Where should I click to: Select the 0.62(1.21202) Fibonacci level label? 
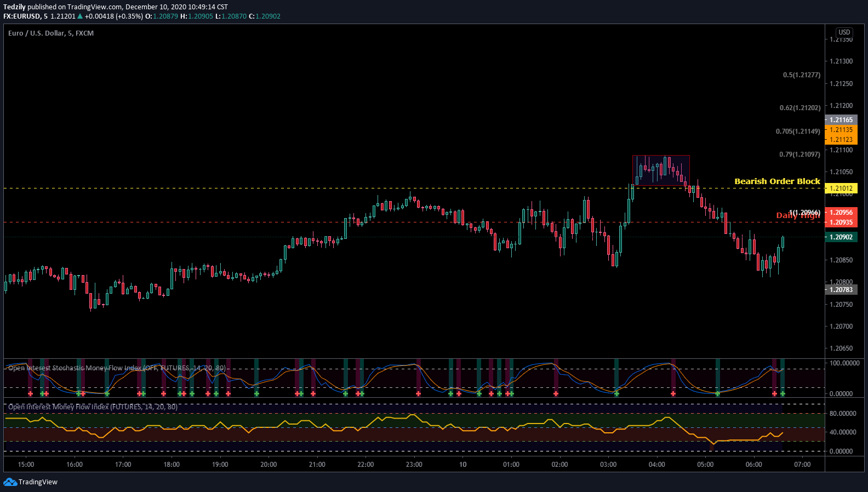pos(800,108)
